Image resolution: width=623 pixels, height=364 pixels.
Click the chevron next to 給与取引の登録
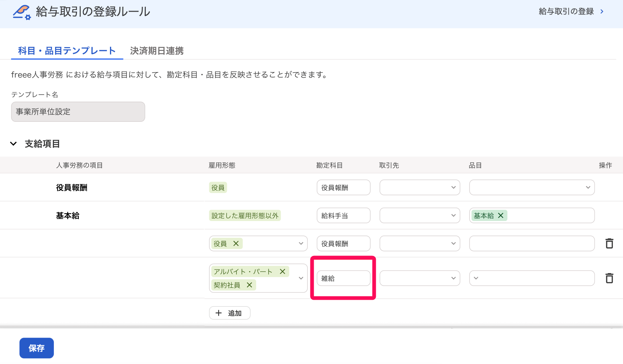[602, 12]
